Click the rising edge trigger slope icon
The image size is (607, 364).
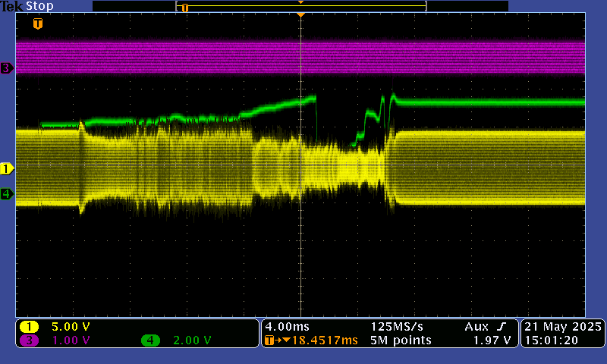tap(501, 327)
